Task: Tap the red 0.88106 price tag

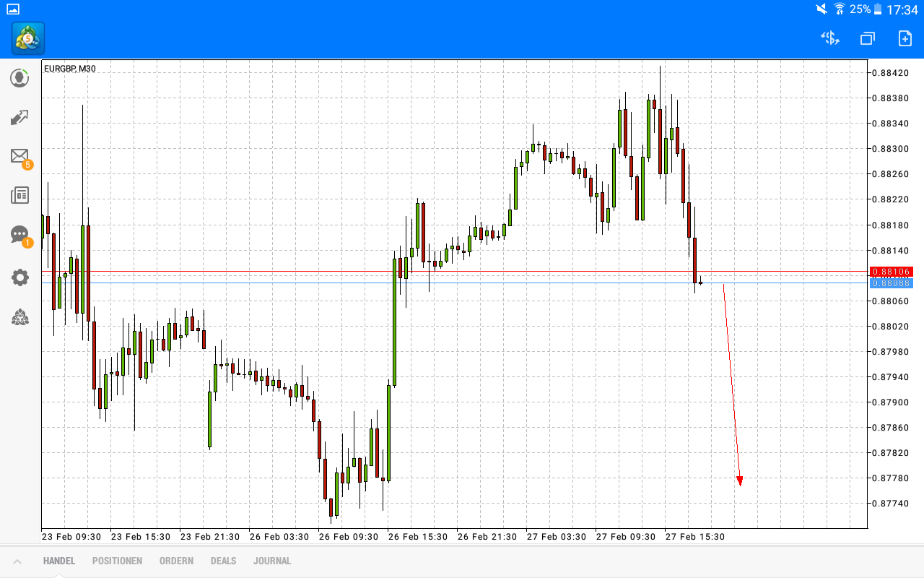Action: 891,272
